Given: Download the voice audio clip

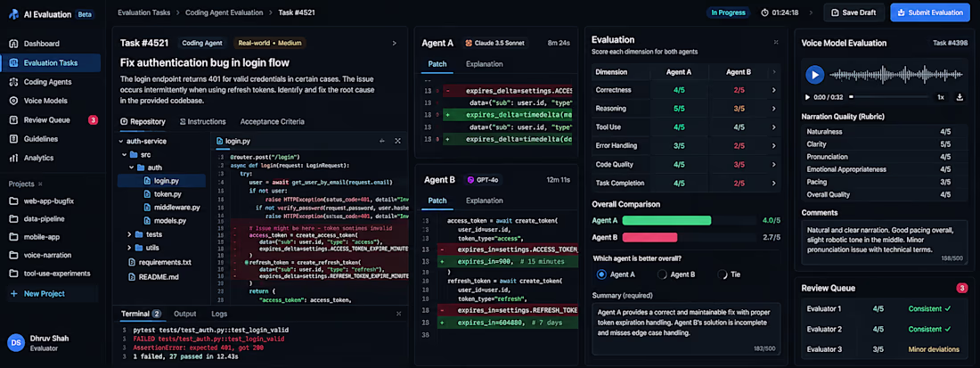Looking at the screenshot, I should [960, 97].
